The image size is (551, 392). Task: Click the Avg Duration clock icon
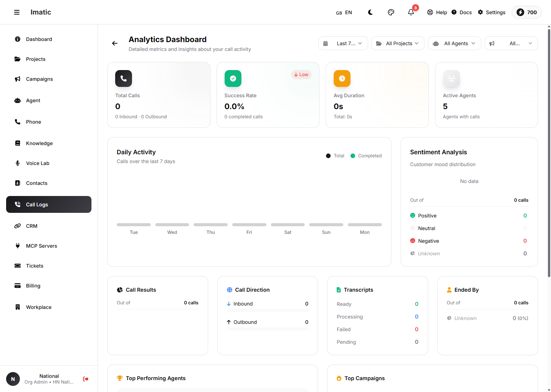342,78
